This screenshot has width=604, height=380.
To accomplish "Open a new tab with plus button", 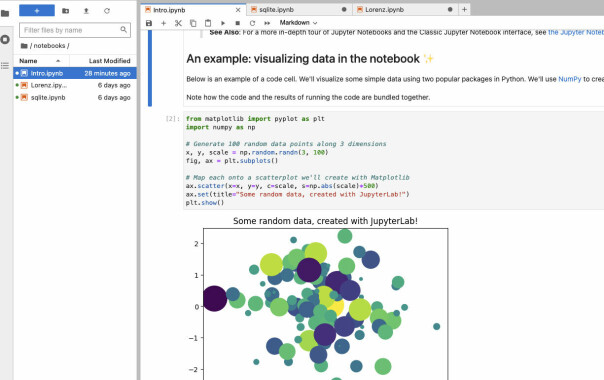I will click(x=464, y=10).
